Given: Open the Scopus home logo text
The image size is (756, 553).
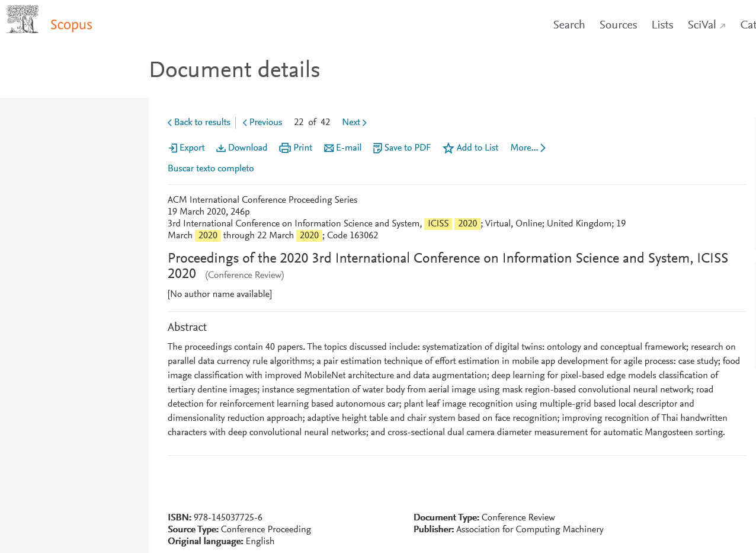Looking at the screenshot, I should tap(71, 25).
